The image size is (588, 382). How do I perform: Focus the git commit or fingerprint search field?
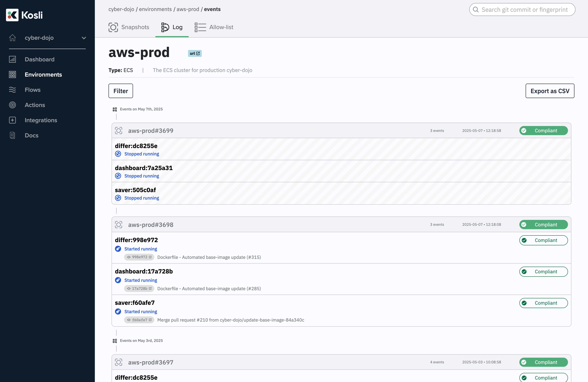click(522, 10)
